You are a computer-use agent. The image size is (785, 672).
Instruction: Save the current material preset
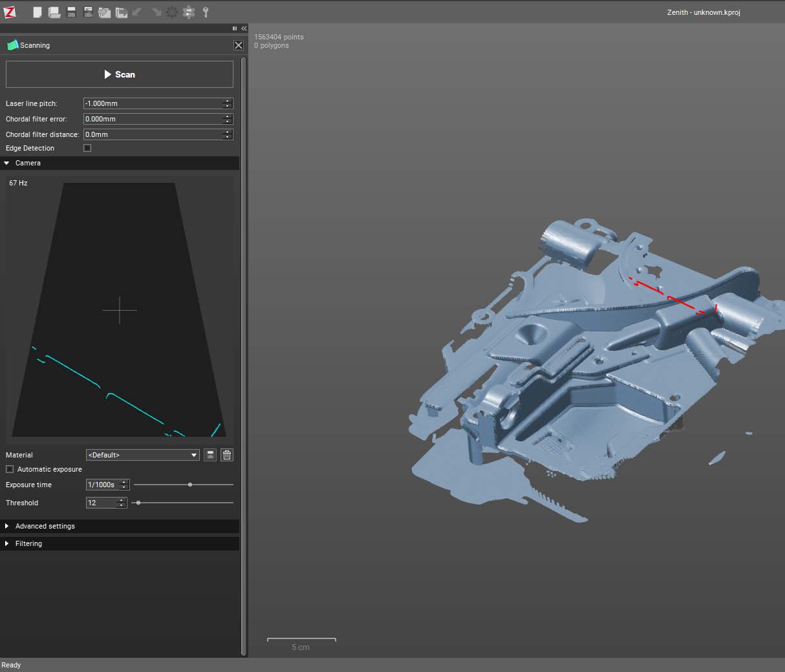click(210, 455)
